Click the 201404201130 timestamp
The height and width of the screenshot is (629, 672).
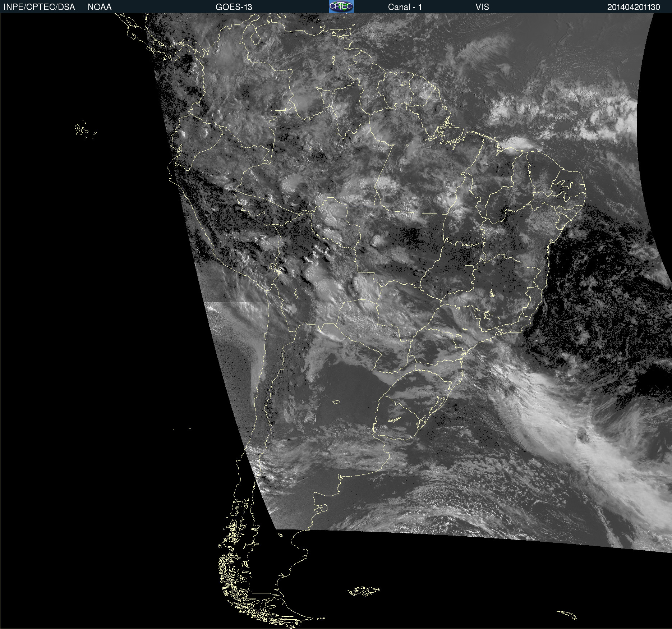point(634,7)
